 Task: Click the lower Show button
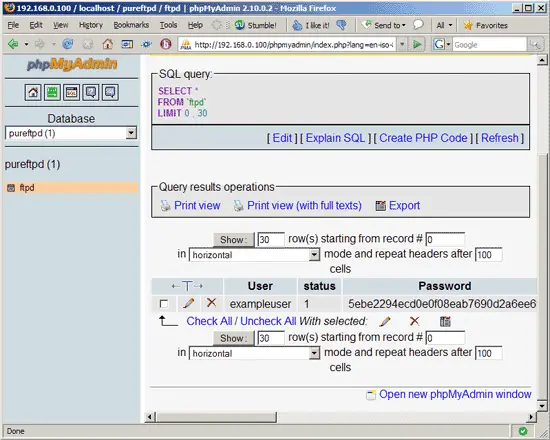coord(233,338)
